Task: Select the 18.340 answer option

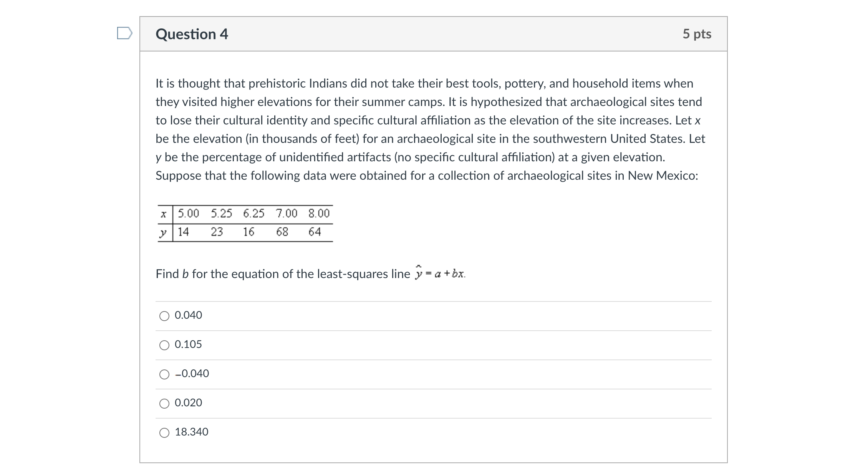Action: tap(164, 432)
